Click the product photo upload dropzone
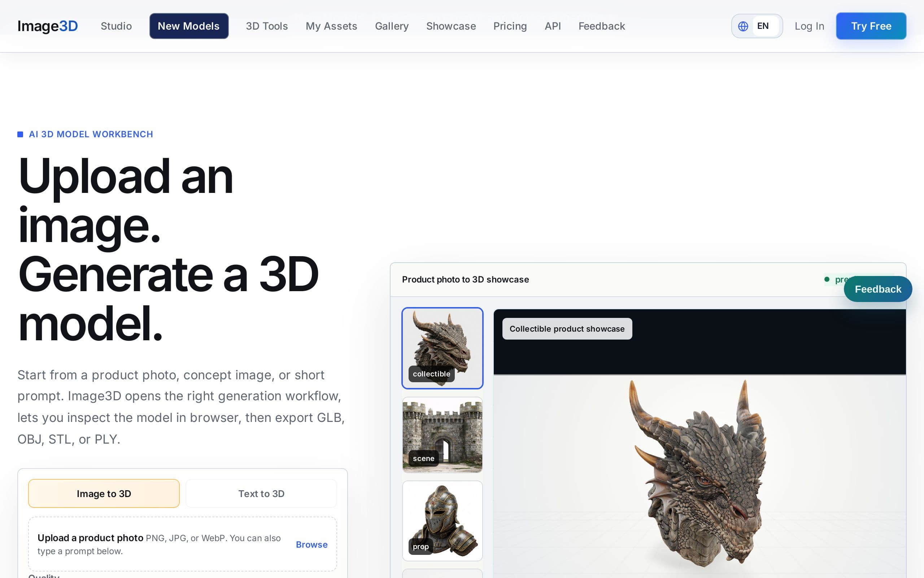The height and width of the screenshot is (578, 924). tap(183, 544)
